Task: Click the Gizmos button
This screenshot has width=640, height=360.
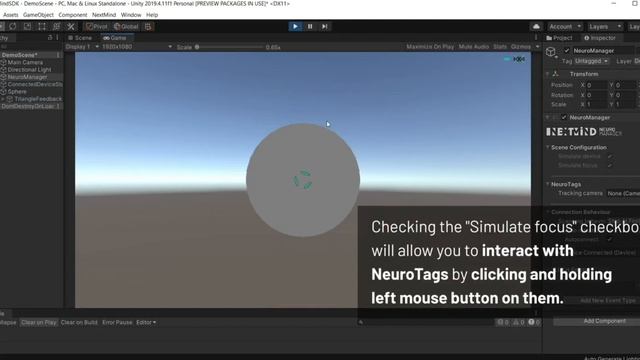Action: [x=521, y=47]
